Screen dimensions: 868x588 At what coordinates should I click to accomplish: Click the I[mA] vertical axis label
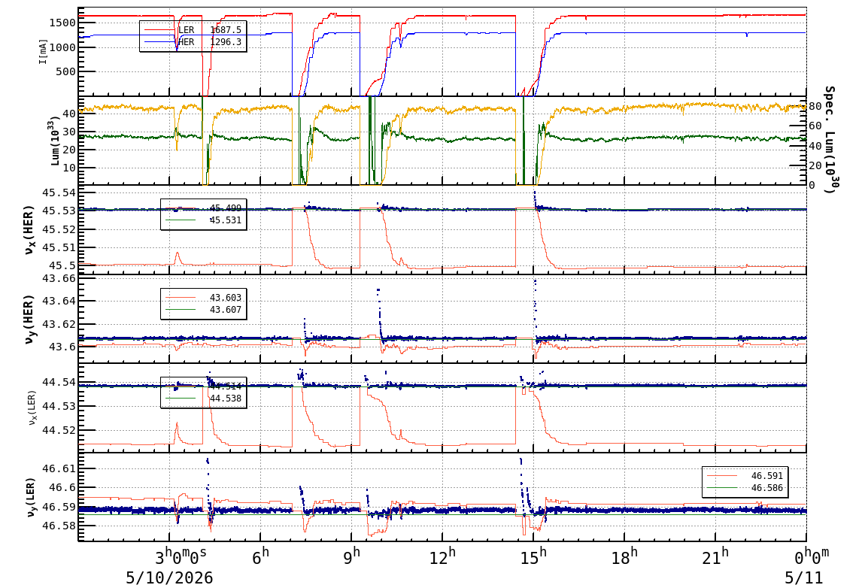pos(43,51)
